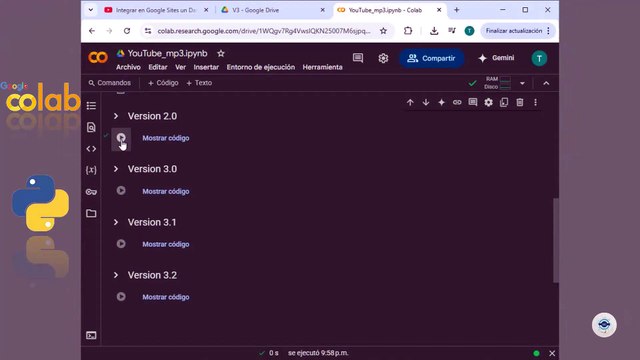Add a new Código cell
640x360 pixels.
(163, 83)
